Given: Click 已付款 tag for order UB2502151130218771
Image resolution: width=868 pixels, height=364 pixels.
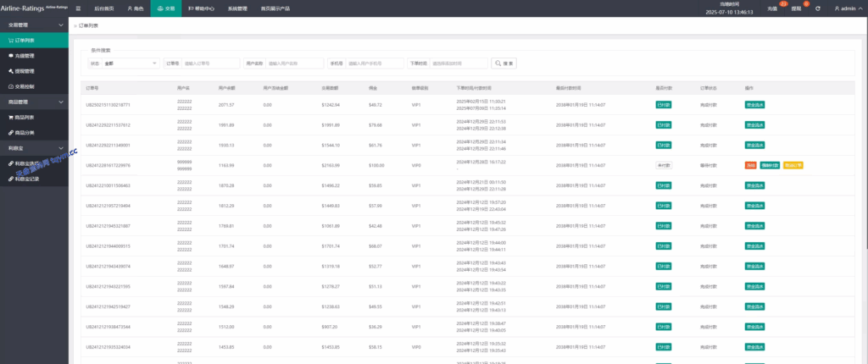Looking at the screenshot, I should point(664,105).
